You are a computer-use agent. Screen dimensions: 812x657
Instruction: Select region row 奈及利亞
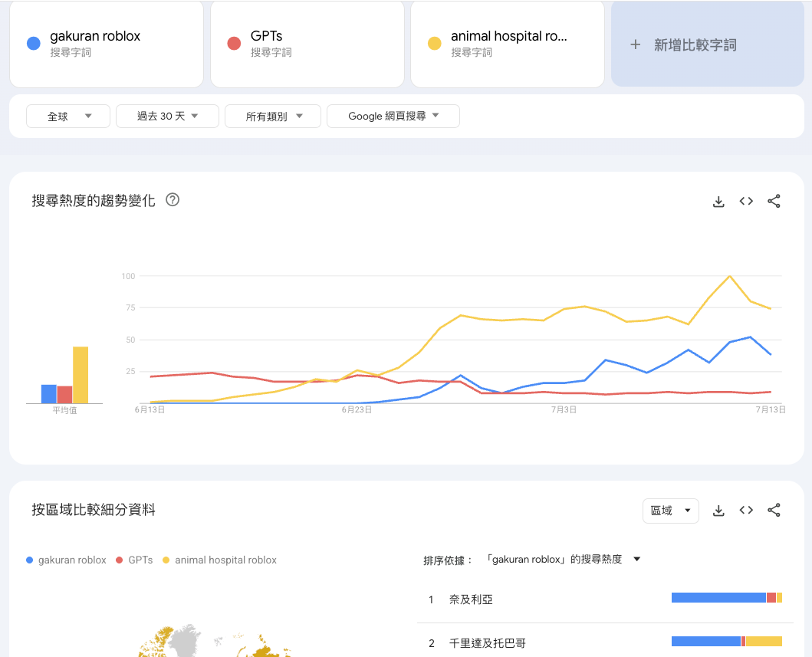[x=605, y=600]
